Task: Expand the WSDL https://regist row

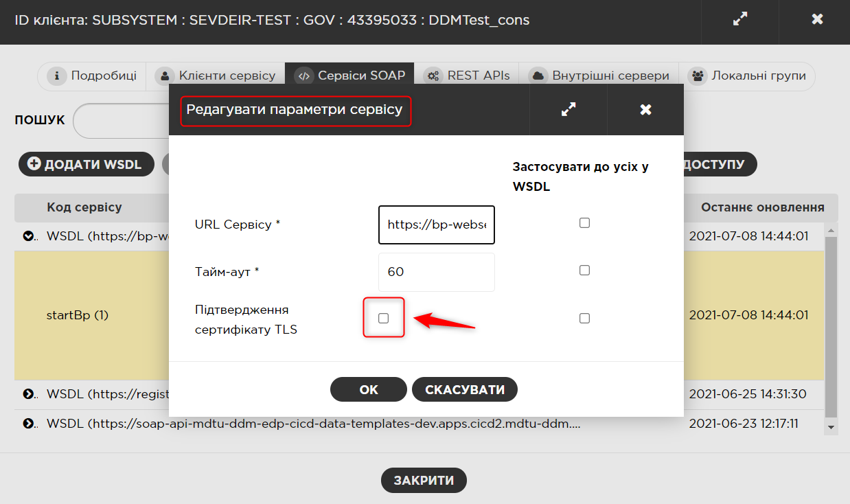Action: tap(29, 394)
